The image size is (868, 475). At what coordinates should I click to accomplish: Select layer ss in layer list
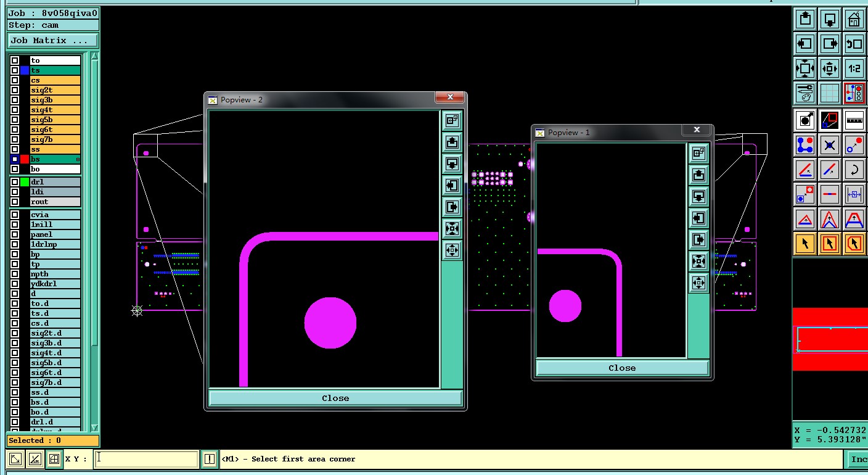click(55, 149)
